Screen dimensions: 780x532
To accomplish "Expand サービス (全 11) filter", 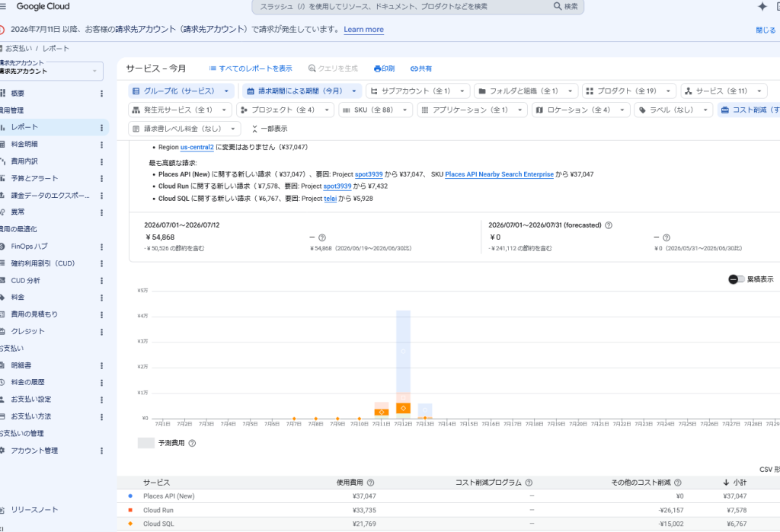I will [724, 91].
